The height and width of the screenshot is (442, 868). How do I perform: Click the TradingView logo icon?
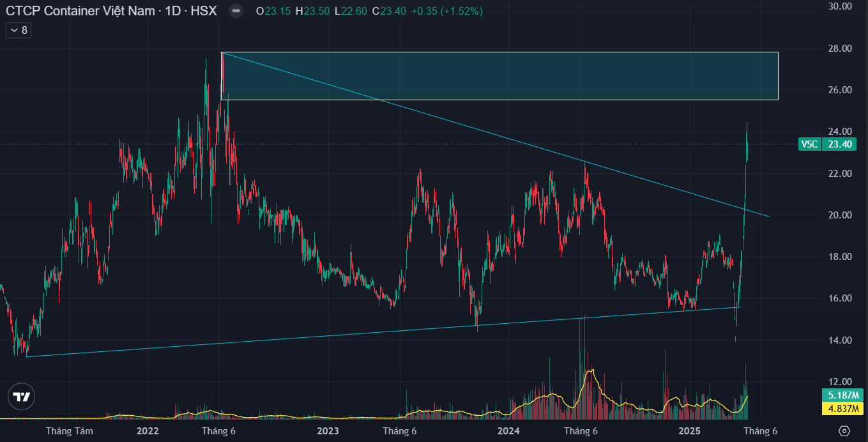pos(22,397)
